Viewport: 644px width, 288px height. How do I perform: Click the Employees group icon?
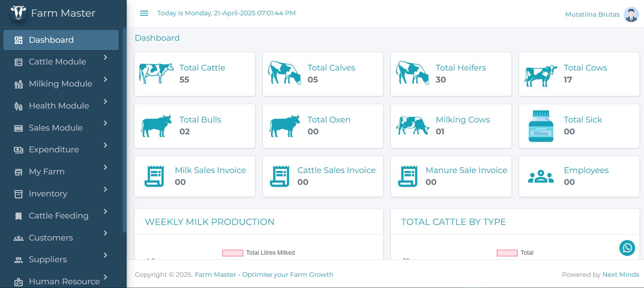tap(541, 177)
